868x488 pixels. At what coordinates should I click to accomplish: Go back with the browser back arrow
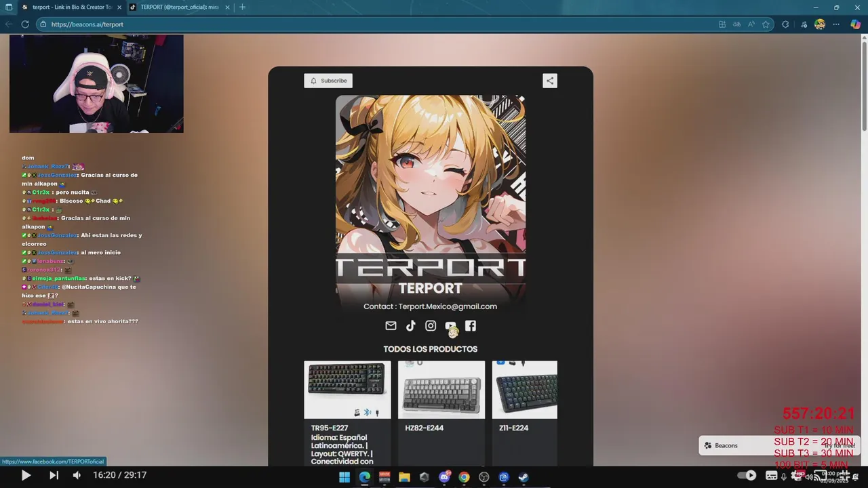(9, 24)
